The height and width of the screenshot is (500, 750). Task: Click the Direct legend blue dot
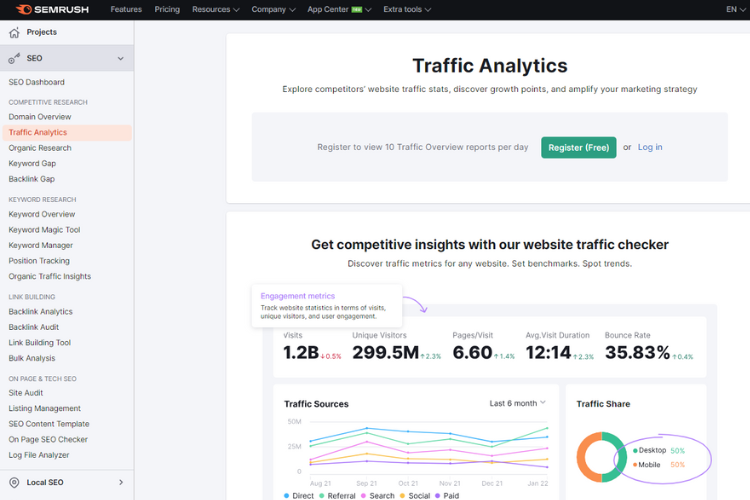287,496
